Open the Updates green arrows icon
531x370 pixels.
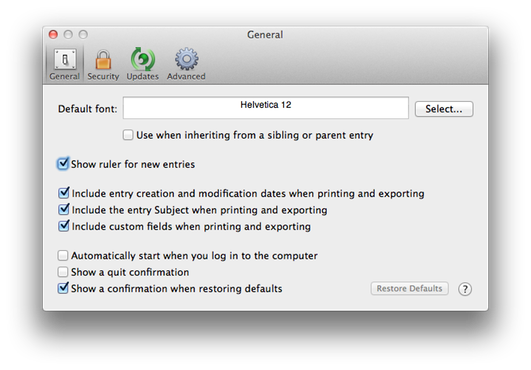[143, 60]
